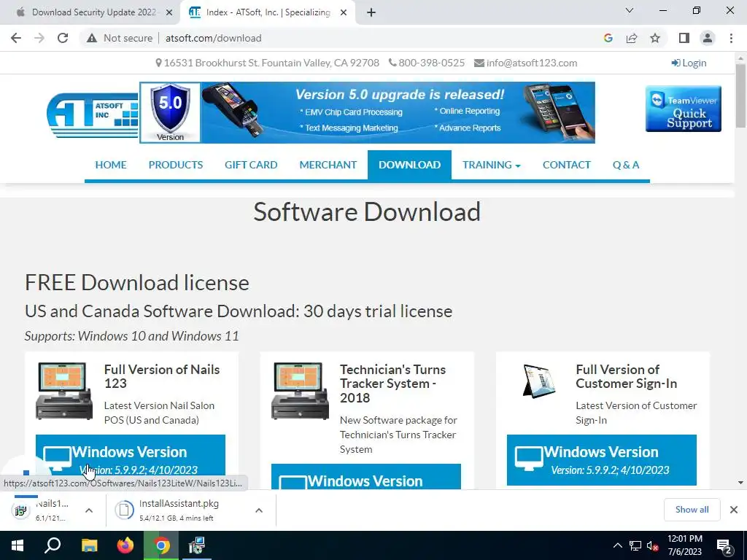Screen dimensions: 747x560
Task: Click the Turns Tracker computer image
Action: pos(300,391)
